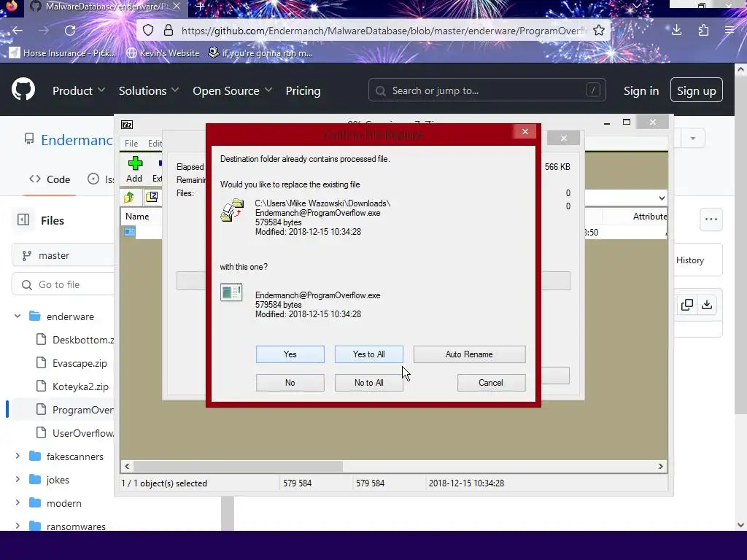
Task: Choose Yes to All button
Action: (x=368, y=354)
